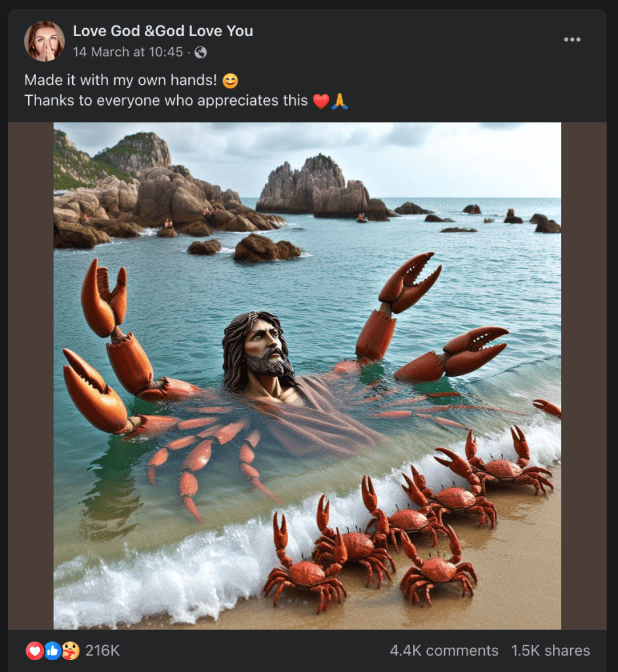Click the smiling face emoji in caption

point(230,81)
